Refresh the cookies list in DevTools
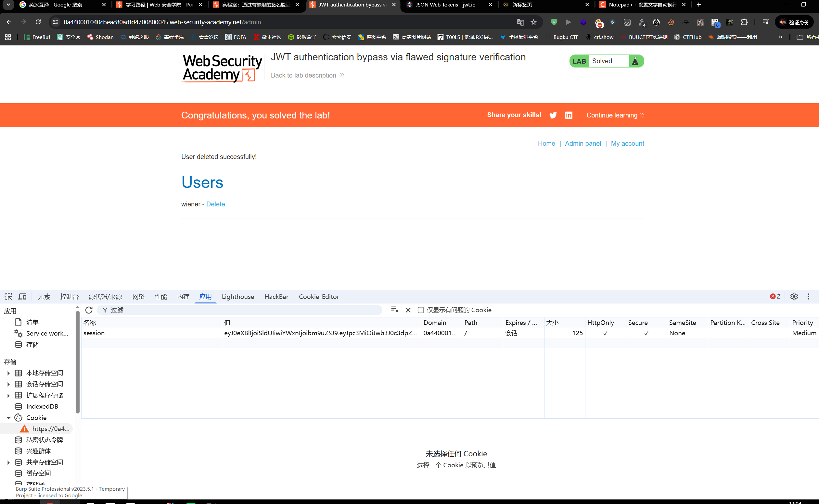Image resolution: width=819 pixels, height=504 pixels. (89, 310)
